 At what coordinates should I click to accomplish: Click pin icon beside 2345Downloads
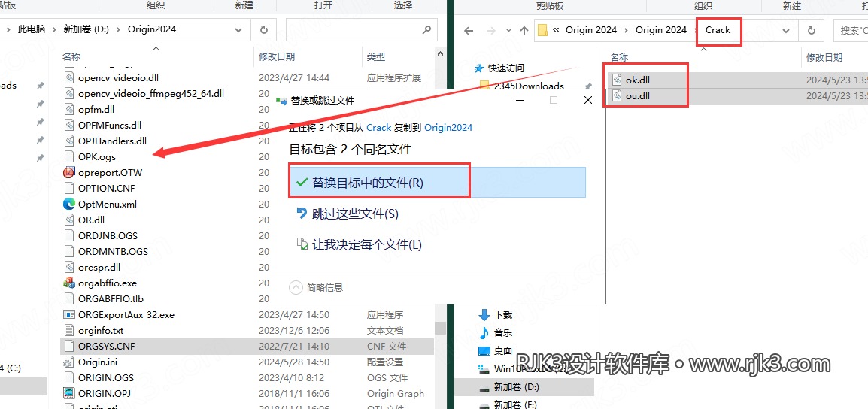click(588, 86)
